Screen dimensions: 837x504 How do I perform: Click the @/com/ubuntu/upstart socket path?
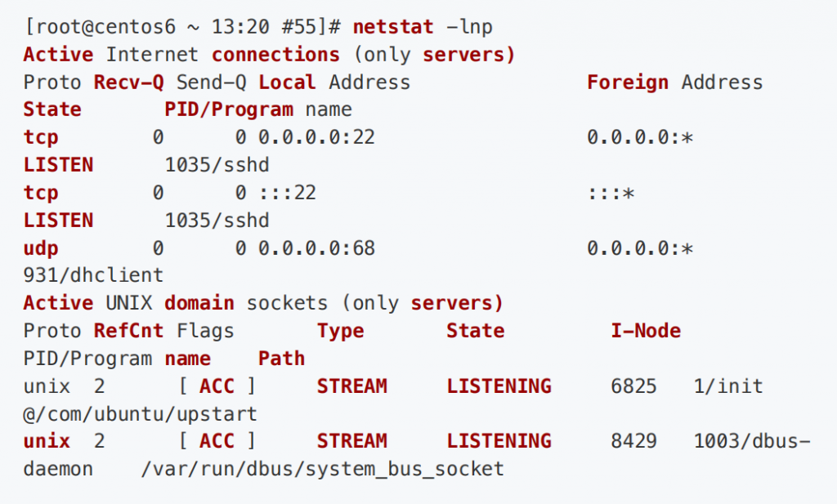(140, 413)
